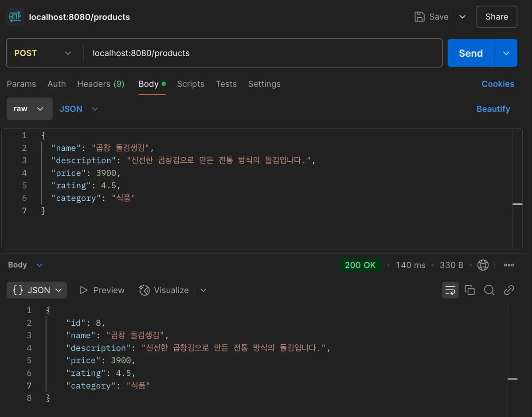Image resolution: width=532 pixels, height=417 pixels.
Task: Open the response more options ellipsis
Action: click(x=509, y=265)
